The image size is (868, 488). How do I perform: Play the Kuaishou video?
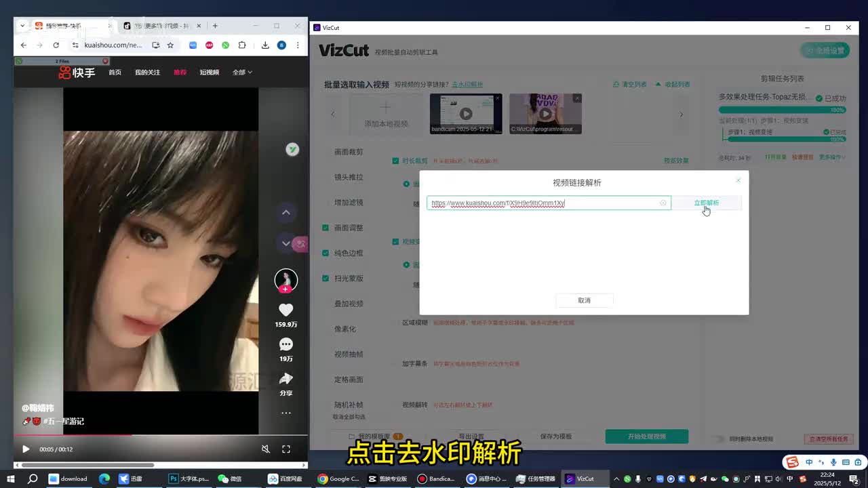(x=26, y=449)
